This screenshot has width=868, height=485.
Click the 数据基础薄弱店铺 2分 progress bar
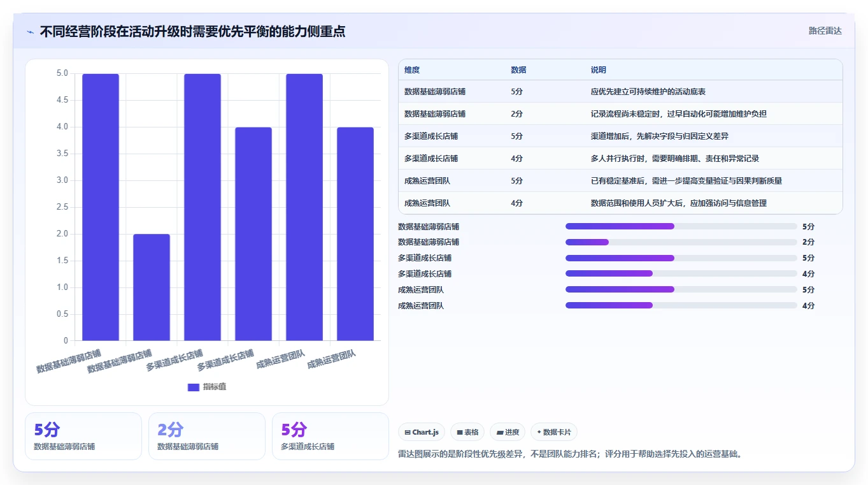coord(681,242)
